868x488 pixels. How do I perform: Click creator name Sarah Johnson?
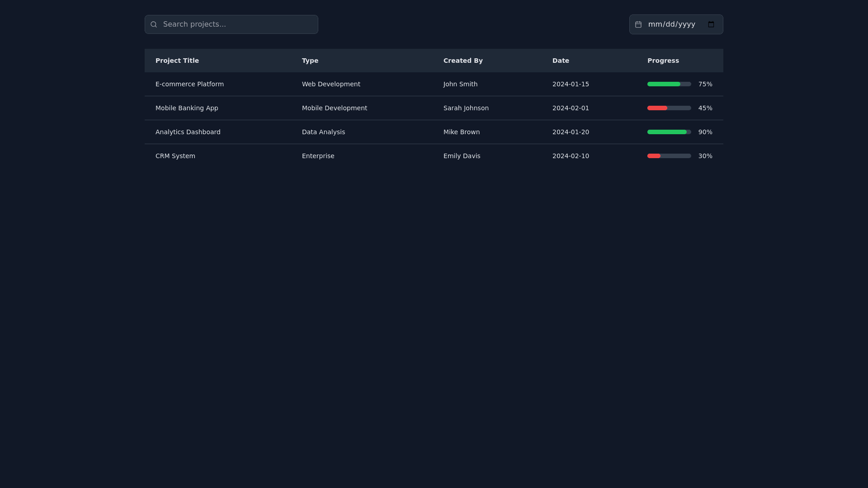click(466, 108)
